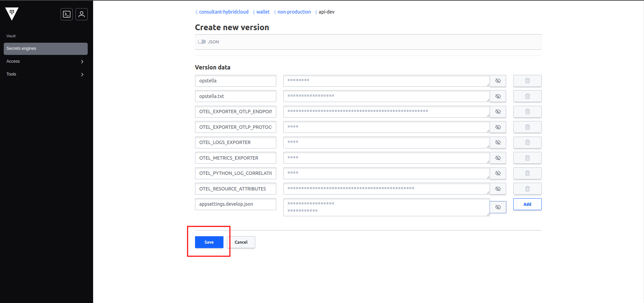
Task: Cancel creating new version
Action: (x=241, y=242)
